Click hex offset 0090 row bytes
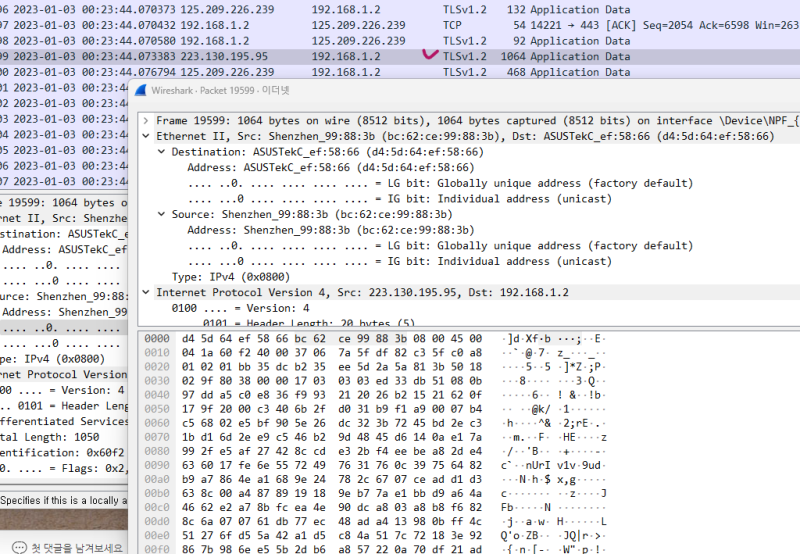 332,465
